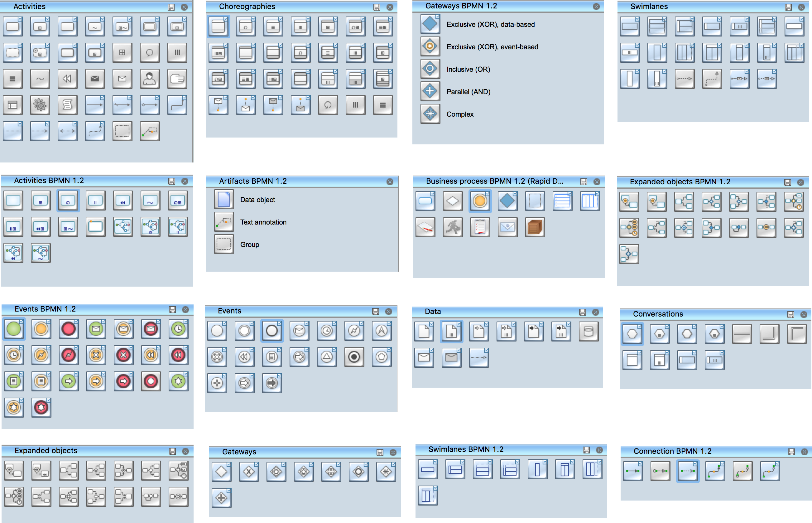Select the Text annotation shape
This screenshot has width=812, height=523.
point(223,222)
